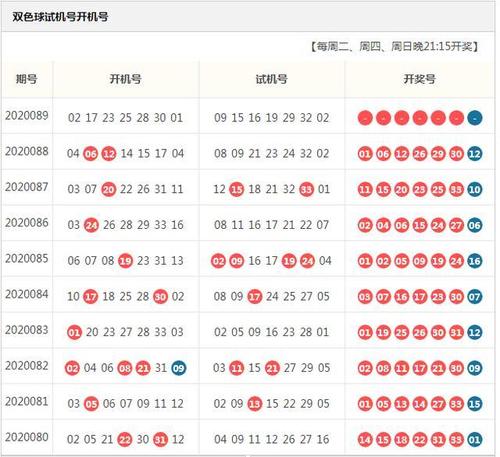
Task: Select issue number 2020081
Action: pyautogui.click(x=27, y=401)
